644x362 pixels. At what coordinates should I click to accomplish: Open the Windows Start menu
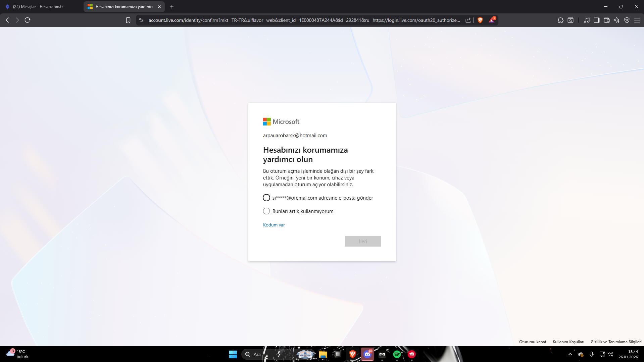pos(233,354)
